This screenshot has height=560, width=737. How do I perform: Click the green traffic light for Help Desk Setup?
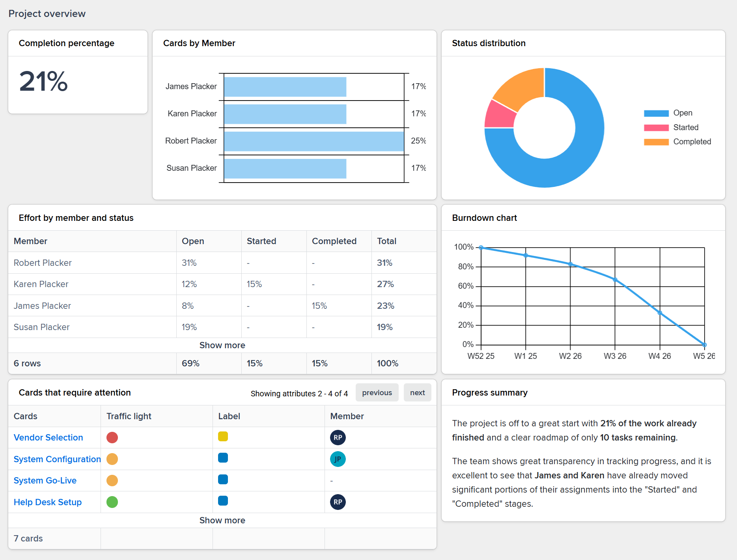click(112, 502)
